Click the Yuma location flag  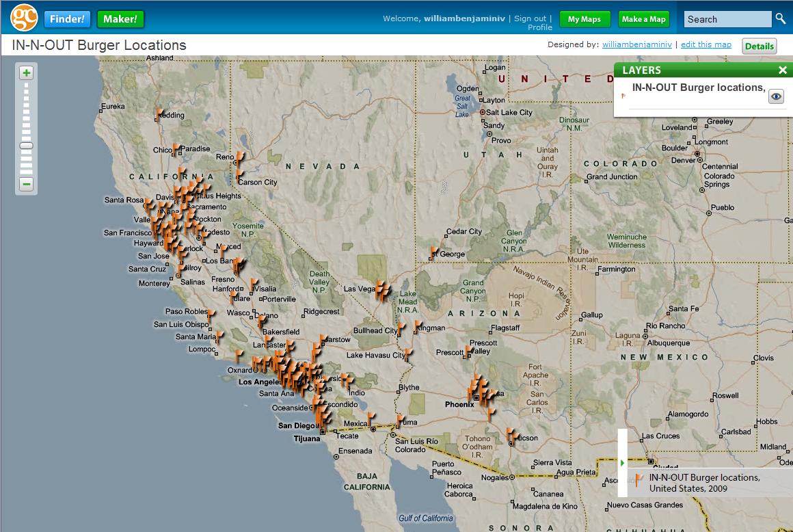400,421
